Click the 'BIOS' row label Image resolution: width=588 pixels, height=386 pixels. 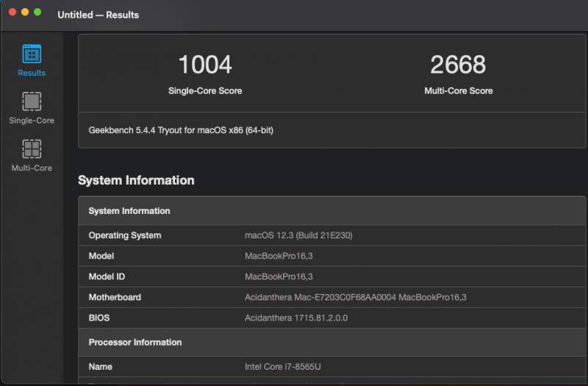point(99,318)
